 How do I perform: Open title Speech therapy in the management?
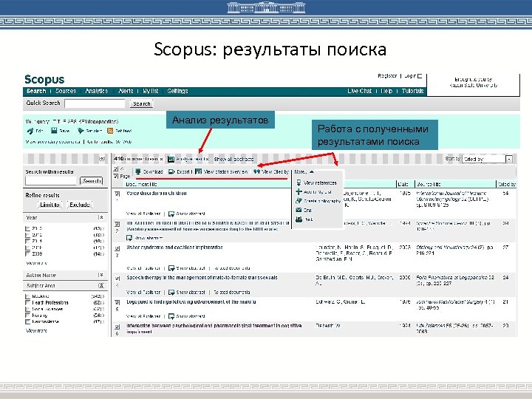pyautogui.click(x=202, y=278)
